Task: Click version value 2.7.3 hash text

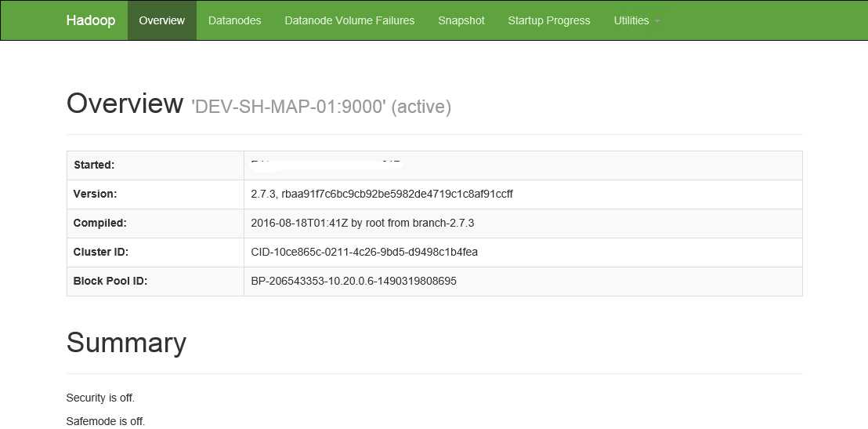Action: point(382,194)
